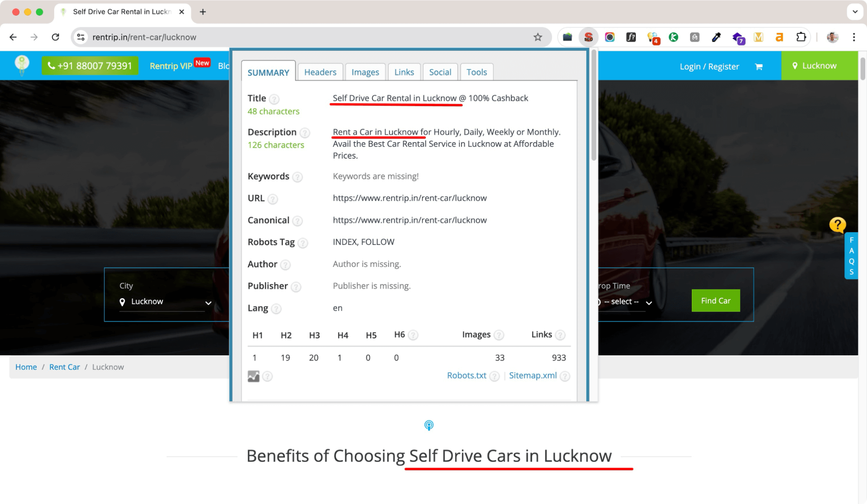Switch to the Headers tab
867x504 pixels.
[320, 72]
